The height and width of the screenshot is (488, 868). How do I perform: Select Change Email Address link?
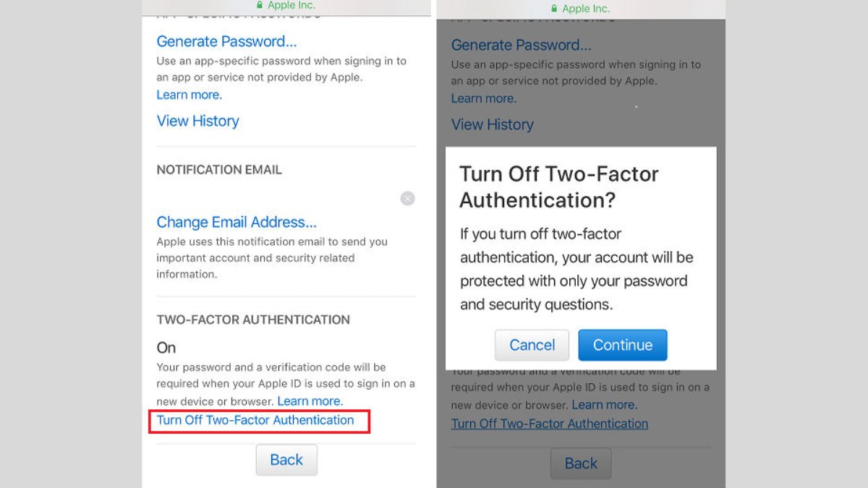click(x=237, y=222)
